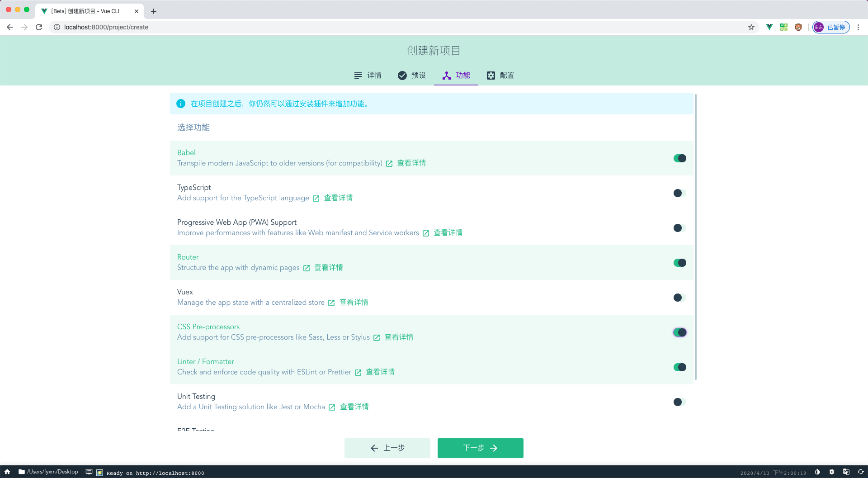Switch to the 预设 tab
868x478 pixels.
(x=412, y=76)
